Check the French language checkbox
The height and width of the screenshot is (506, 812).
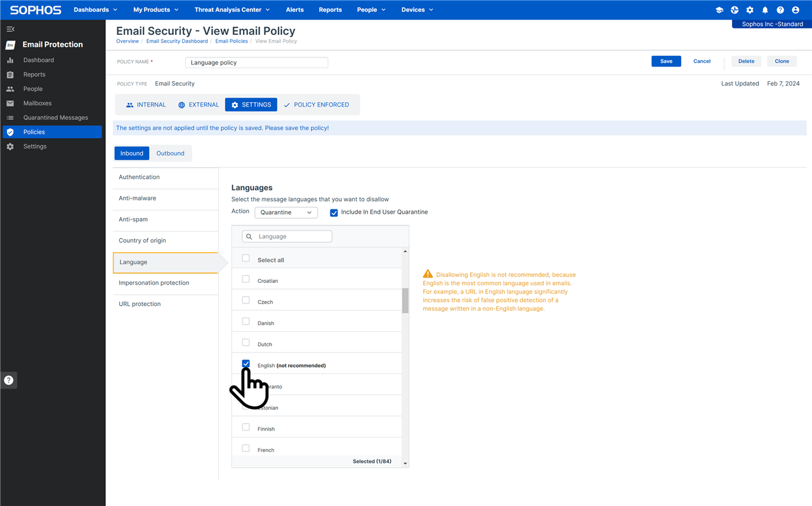point(246,448)
